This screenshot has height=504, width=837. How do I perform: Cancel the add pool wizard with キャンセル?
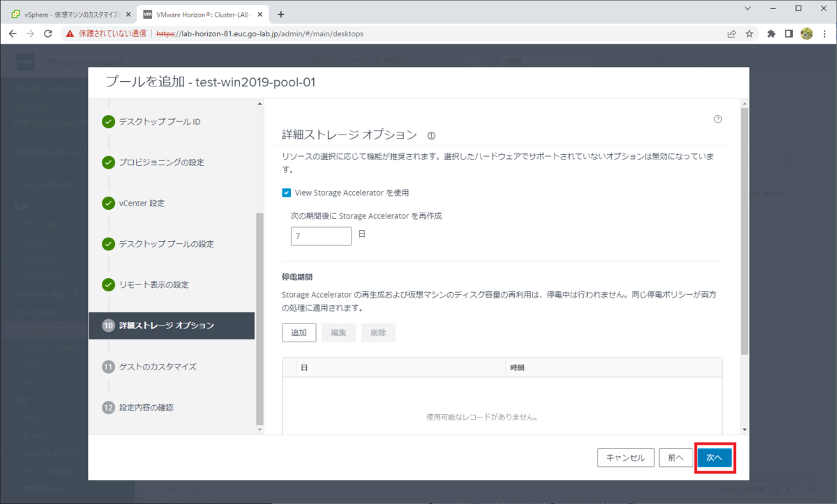[626, 457]
